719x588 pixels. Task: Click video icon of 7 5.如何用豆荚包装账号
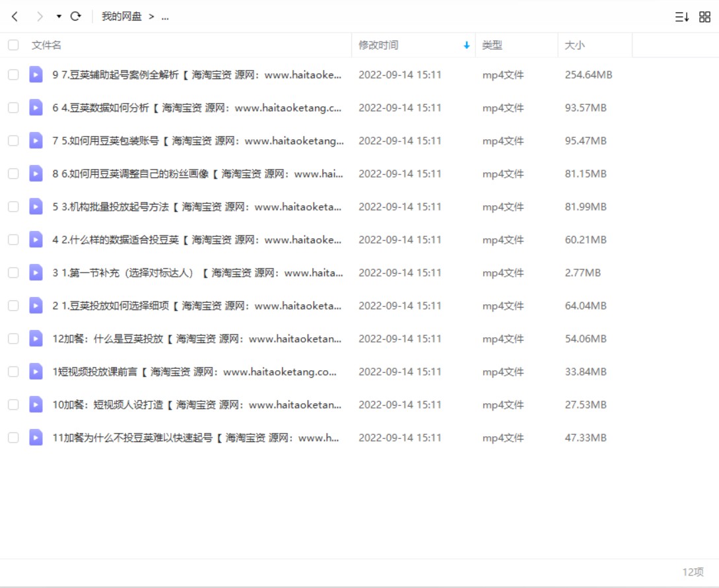[x=36, y=141]
